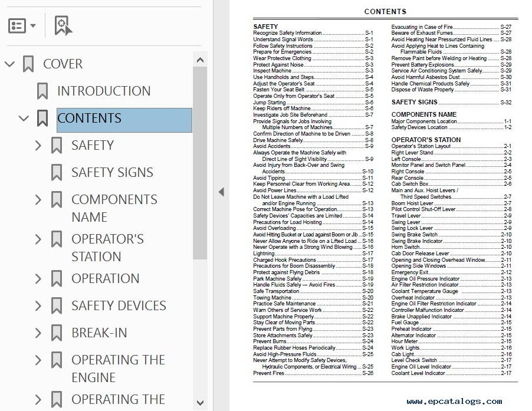Expand the OPERATION bookmark
This screenshot has width=532, height=411.
coord(38,279)
